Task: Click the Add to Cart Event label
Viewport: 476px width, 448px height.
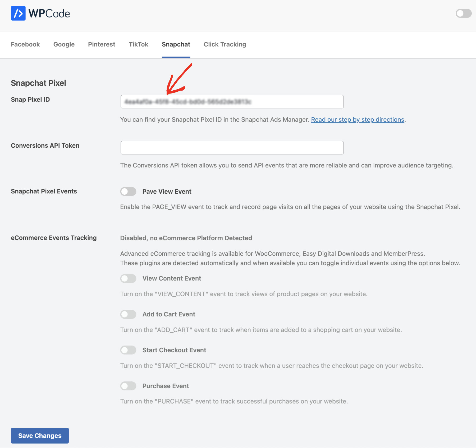Action: tap(169, 314)
